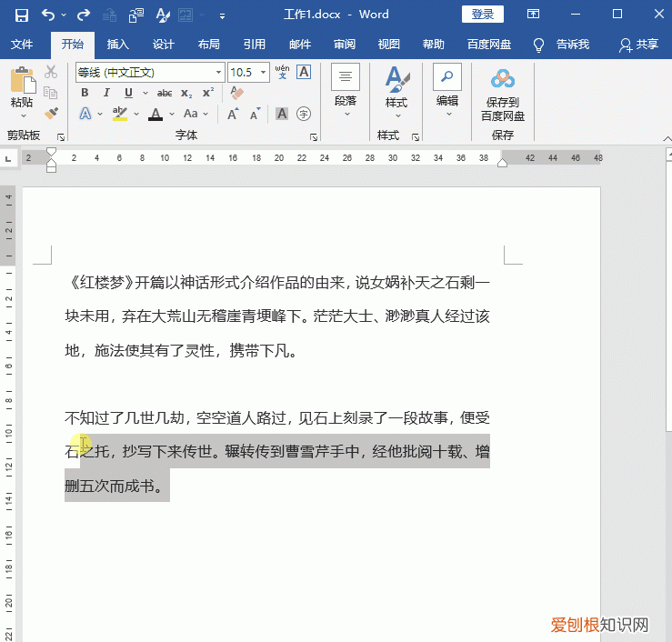Toggle character shading A icon
Image resolution: width=672 pixels, height=642 pixels.
282,114
